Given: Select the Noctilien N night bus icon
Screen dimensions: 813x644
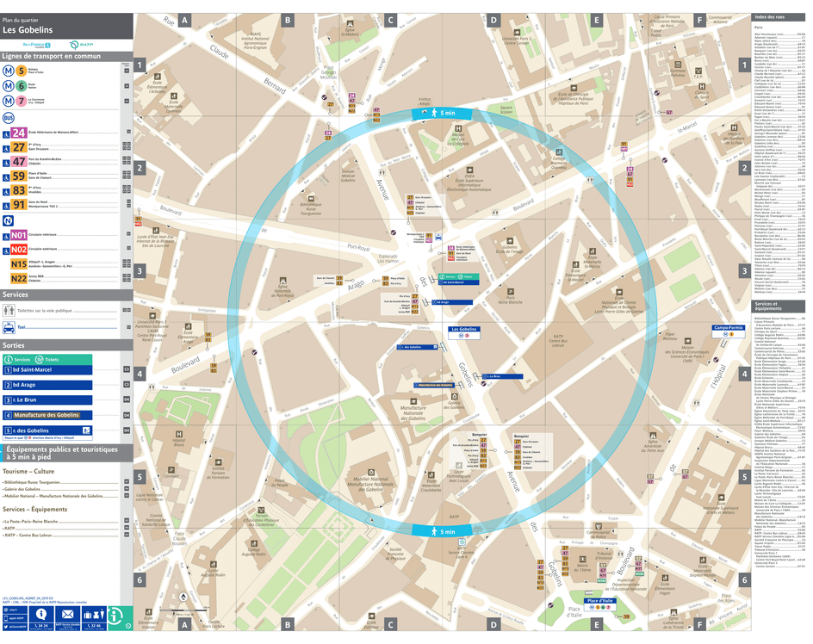Looking at the screenshot, I should (x=9, y=220).
